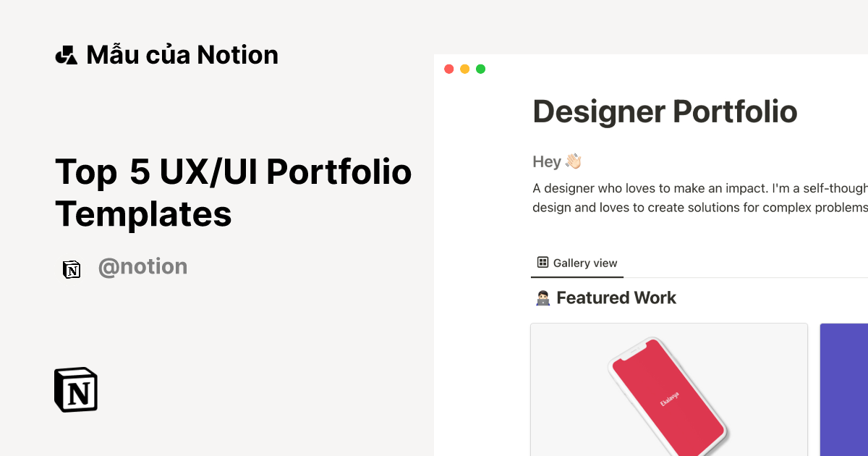Click the gallery grid icon on Gallery view tab
The height and width of the screenshot is (456, 868).
coord(543,262)
